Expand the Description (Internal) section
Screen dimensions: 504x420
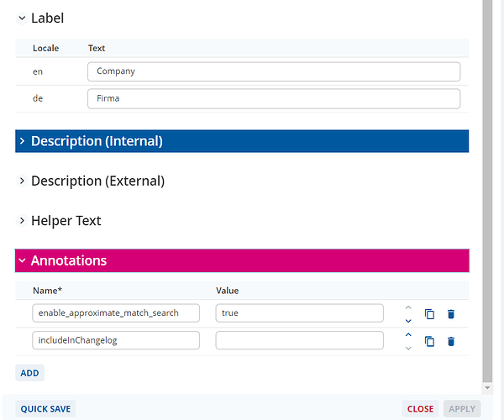coord(242,141)
